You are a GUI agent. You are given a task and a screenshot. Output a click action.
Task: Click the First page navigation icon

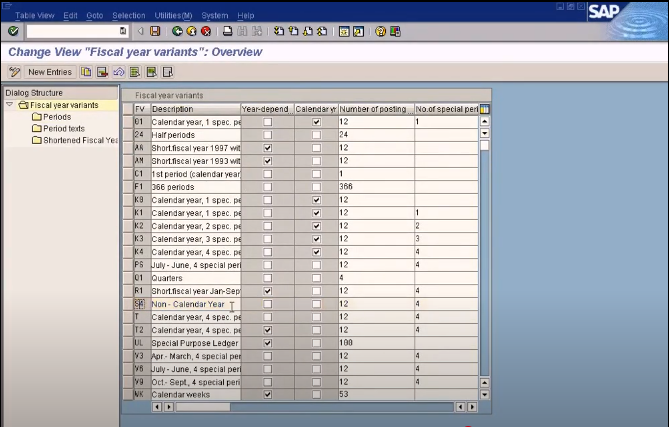click(x=279, y=31)
